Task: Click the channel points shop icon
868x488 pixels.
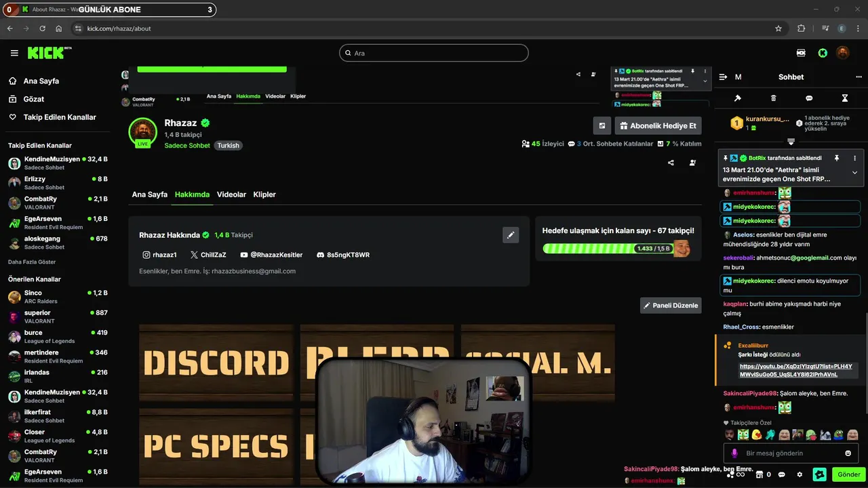Action: tap(759, 474)
